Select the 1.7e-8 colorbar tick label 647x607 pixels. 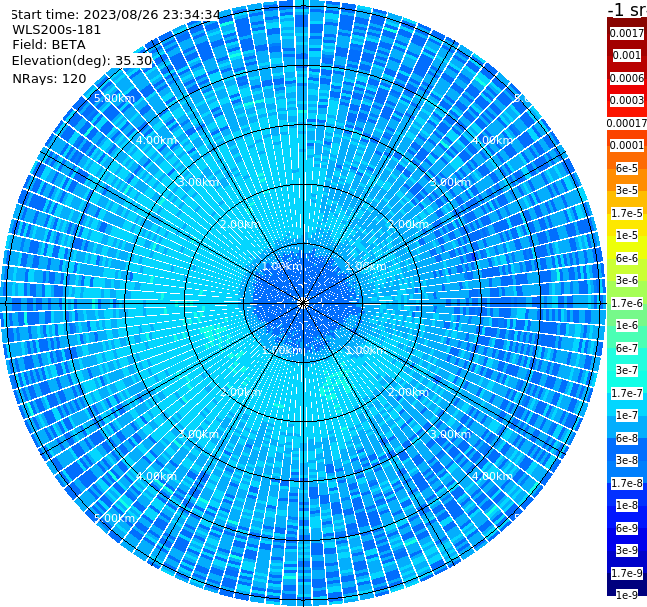(x=627, y=483)
